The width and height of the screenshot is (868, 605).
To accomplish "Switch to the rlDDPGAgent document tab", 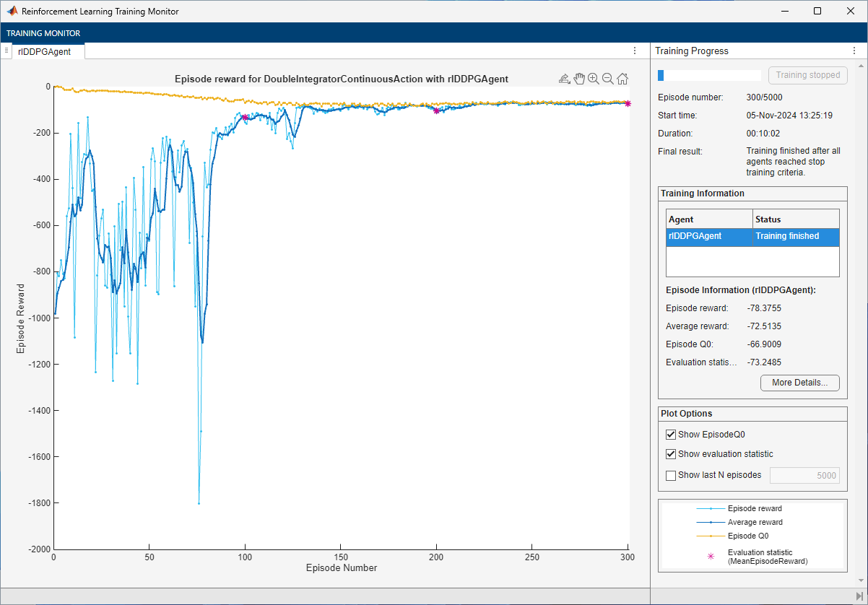I will [45, 51].
